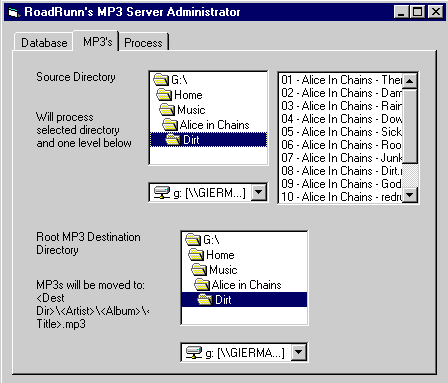Click G:\ folder icon in Source Directory list

161,80
